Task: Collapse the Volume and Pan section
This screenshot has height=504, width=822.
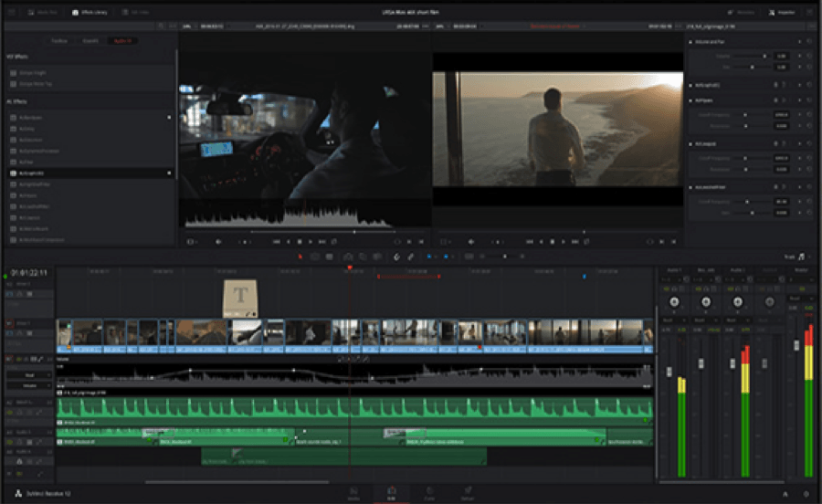Action: (x=690, y=41)
